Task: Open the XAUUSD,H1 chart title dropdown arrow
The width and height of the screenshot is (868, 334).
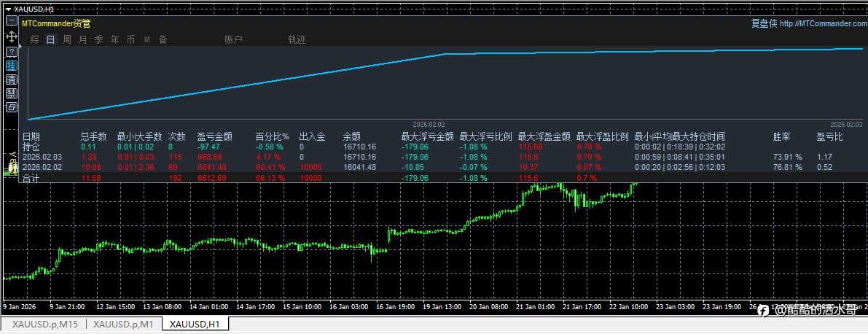Action: click(7, 8)
